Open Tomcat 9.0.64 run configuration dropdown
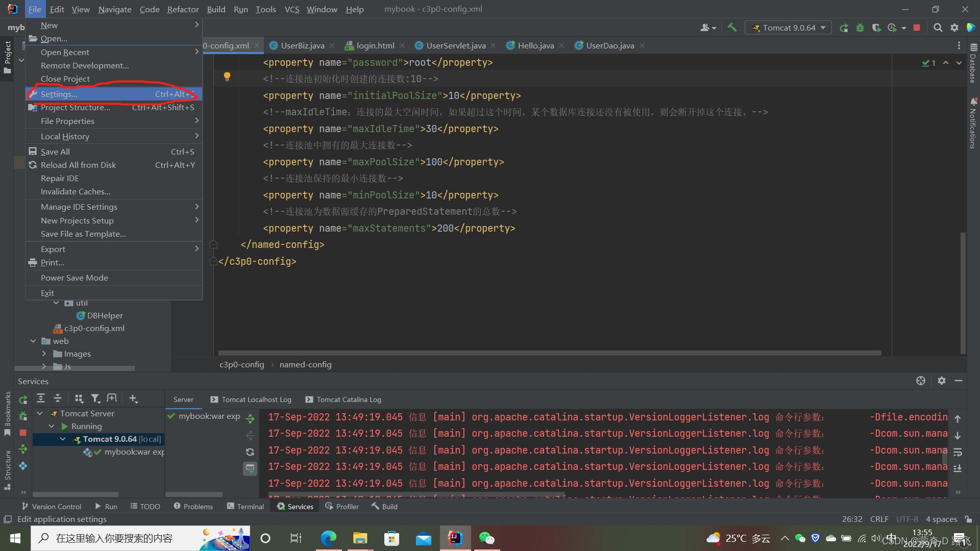 tap(789, 28)
